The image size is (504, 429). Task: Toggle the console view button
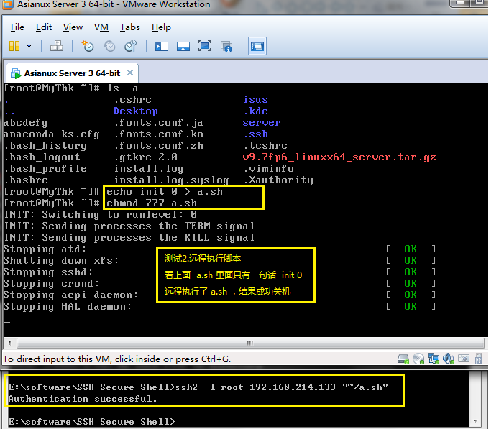click(x=257, y=46)
